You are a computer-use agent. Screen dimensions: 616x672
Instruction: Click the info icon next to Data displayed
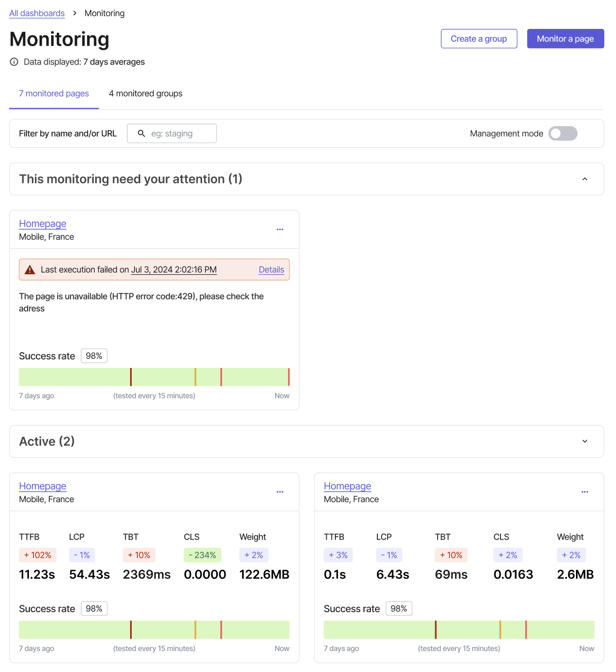click(14, 62)
